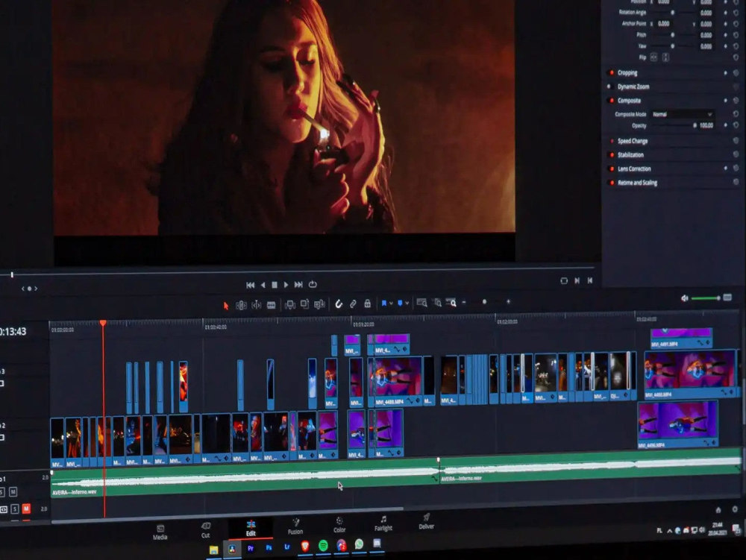This screenshot has width=746, height=560.
Task: Toggle Retime and Scaling section switch
Action: [612, 183]
